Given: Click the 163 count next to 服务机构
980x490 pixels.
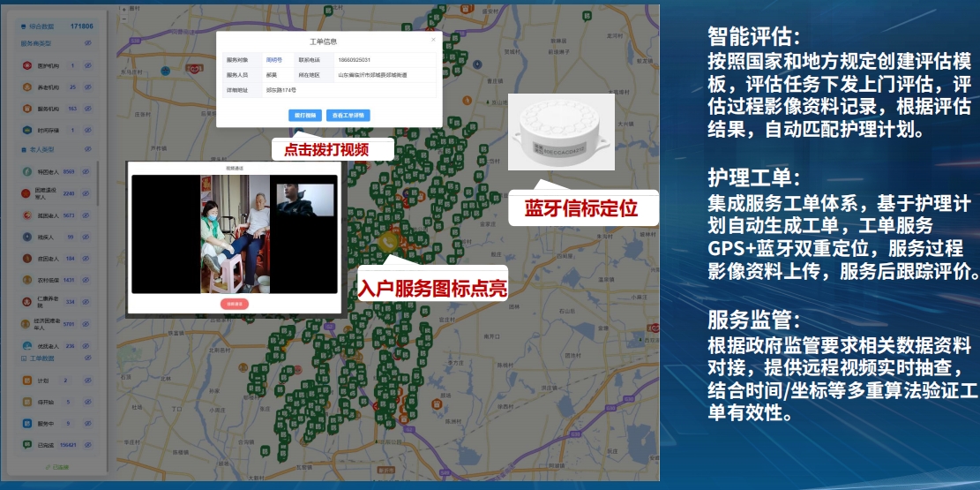Looking at the screenshot, I should coord(71,109).
